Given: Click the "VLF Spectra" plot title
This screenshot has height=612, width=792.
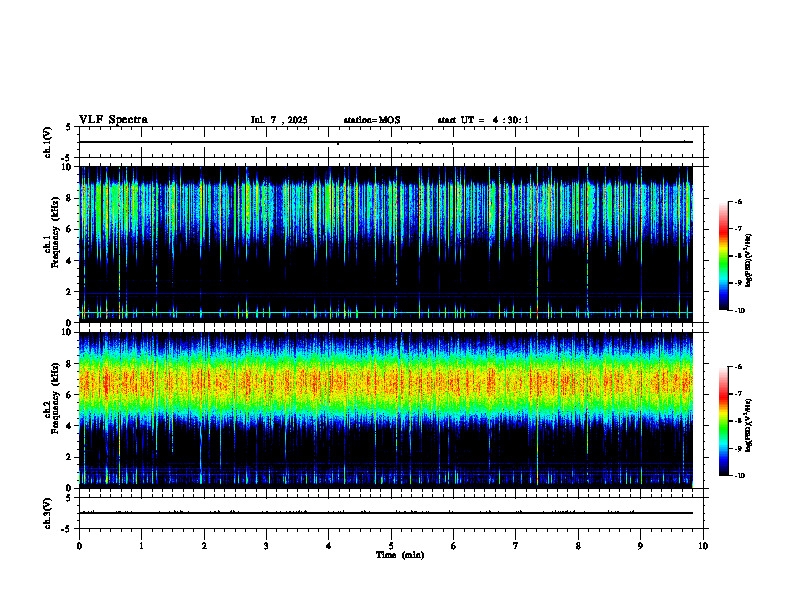Looking at the screenshot, I should (113, 120).
